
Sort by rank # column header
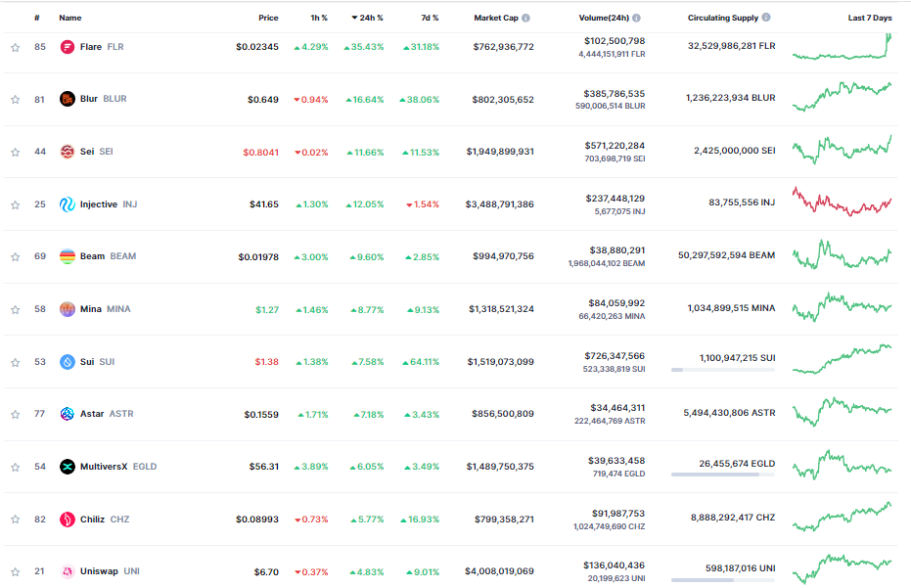(x=36, y=18)
